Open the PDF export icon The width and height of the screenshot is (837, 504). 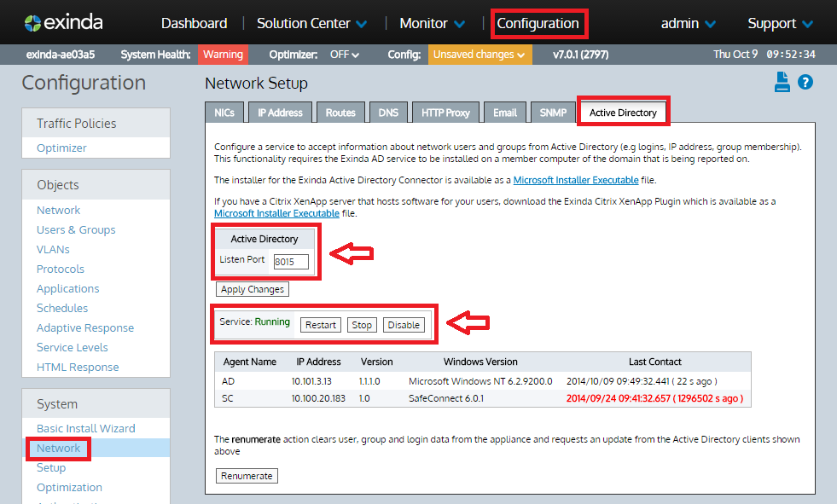point(782,82)
